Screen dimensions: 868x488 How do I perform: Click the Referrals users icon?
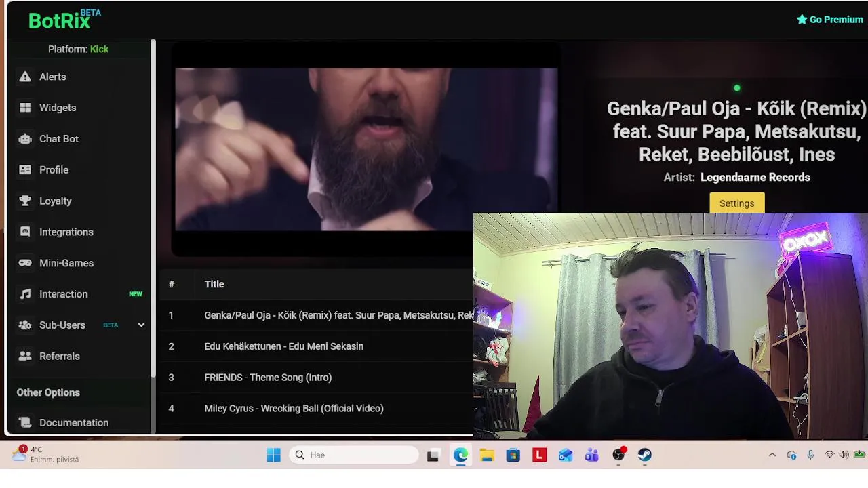click(x=25, y=356)
